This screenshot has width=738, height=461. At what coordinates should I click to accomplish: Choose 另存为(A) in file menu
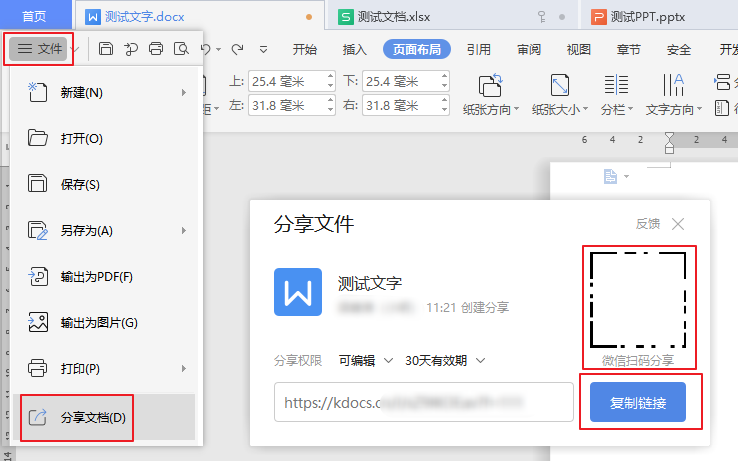(x=104, y=230)
